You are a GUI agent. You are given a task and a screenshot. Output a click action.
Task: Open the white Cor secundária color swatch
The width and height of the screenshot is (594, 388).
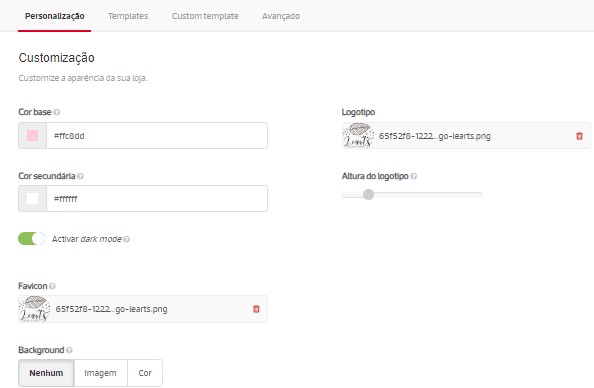pyautogui.click(x=33, y=199)
